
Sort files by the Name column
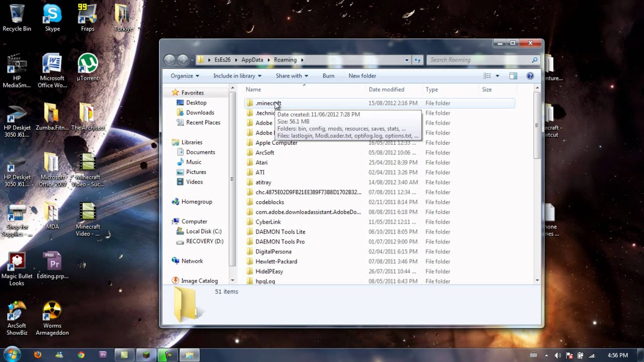pos(305,89)
